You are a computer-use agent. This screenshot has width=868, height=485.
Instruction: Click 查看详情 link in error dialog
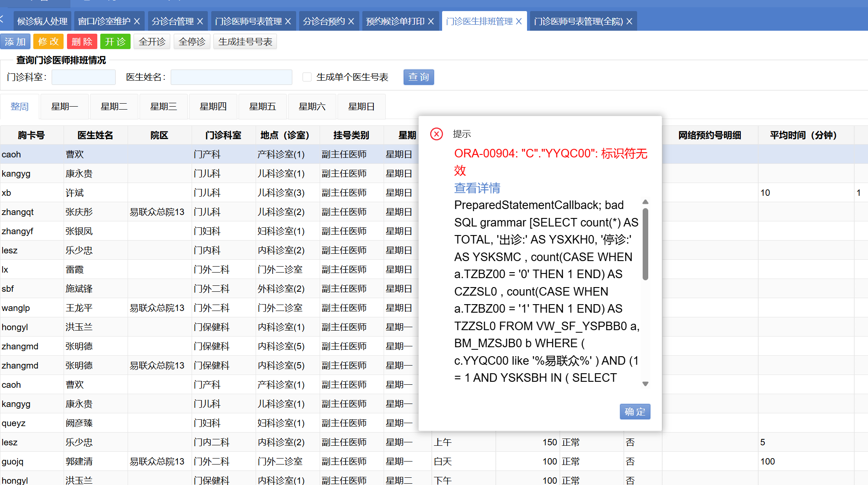click(477, 188)
